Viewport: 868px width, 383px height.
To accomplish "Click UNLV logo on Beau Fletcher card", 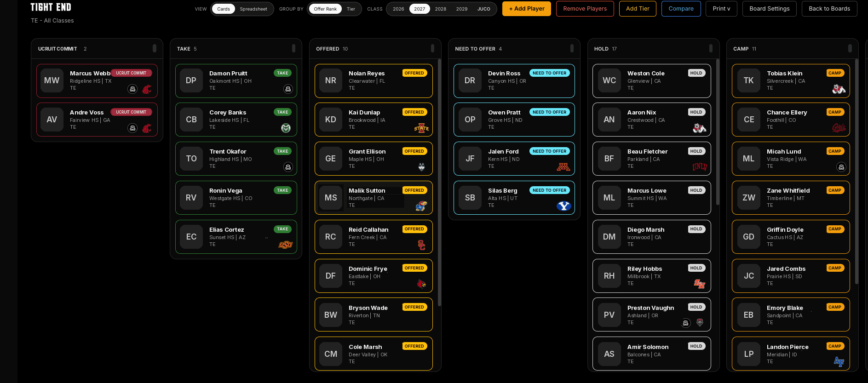I will 700,167.
